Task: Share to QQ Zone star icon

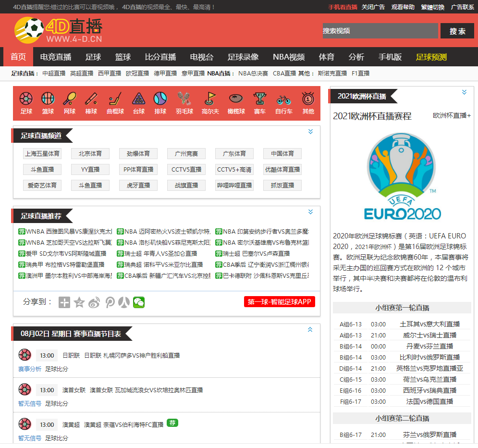Action: (79, 302)
